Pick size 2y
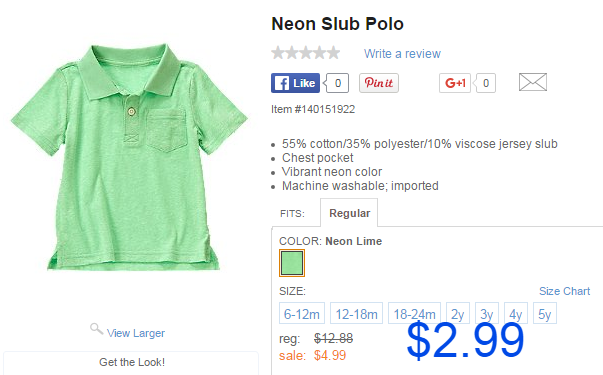 click(x=458, y=313)
